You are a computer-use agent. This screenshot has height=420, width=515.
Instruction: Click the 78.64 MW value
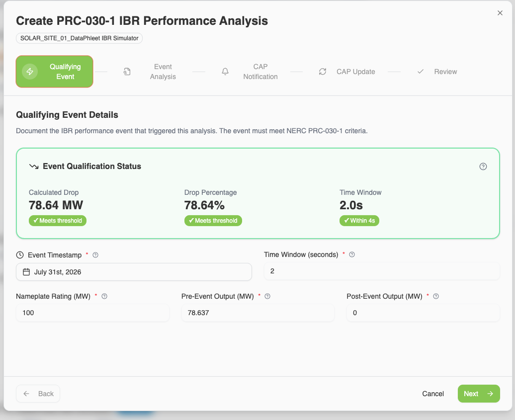click(56, 205)
